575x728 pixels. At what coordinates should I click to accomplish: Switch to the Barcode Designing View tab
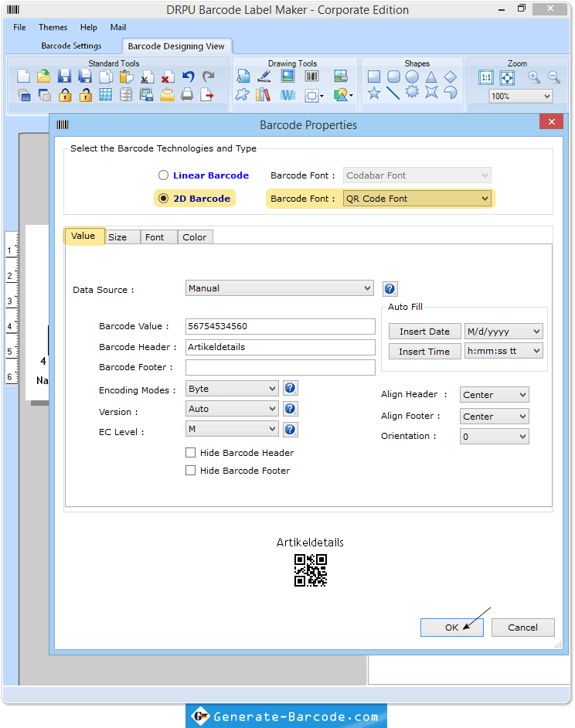(x=176, y=46)
